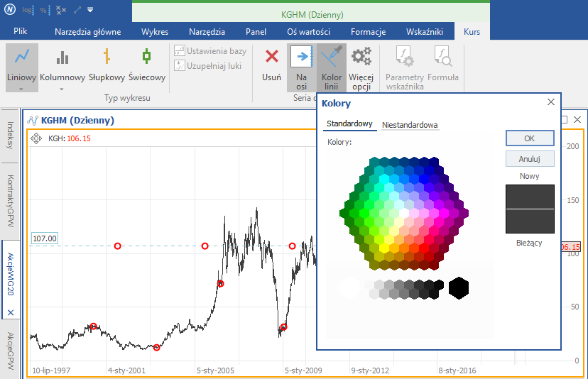Switch to the Narzędzia ribbon tab

(207, 32)
